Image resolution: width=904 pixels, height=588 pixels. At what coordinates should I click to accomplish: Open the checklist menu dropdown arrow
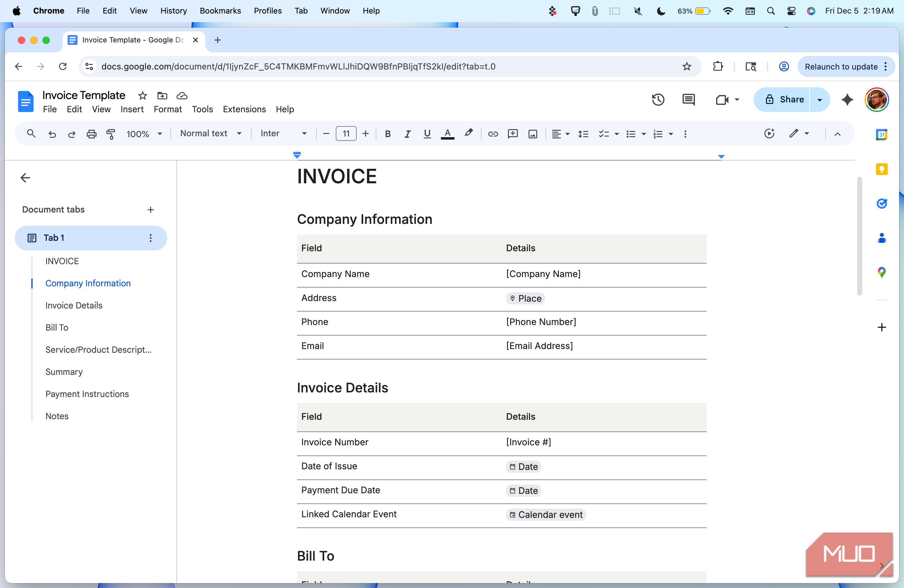tap(616, 134)
